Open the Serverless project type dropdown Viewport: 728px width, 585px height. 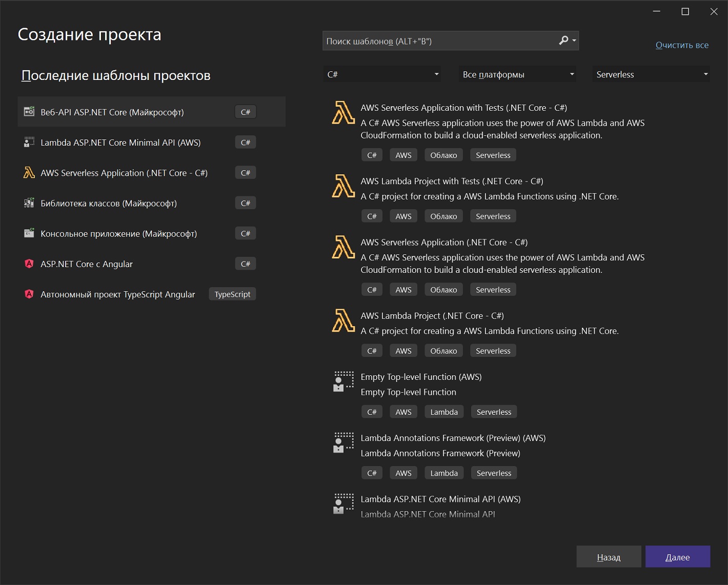(651, 74)
